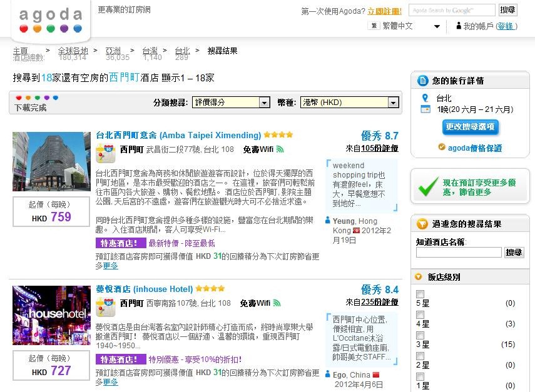This screenshot has width=535, height=392.
Task: Click the traditional Chinese language flag icon
Action: 374,26
